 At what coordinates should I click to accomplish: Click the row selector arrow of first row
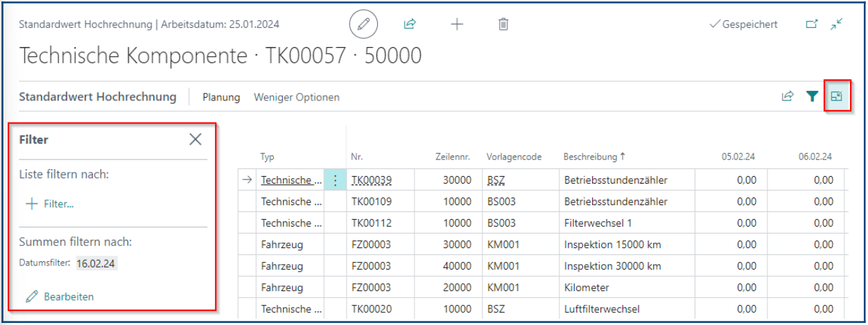[x=247, y=180]
